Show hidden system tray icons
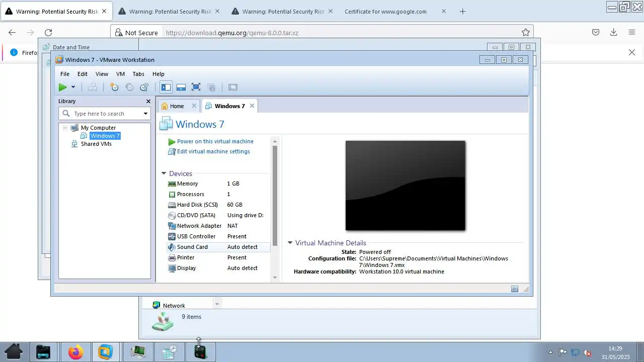The image size is (644, 362). click(x=550, y=352)
